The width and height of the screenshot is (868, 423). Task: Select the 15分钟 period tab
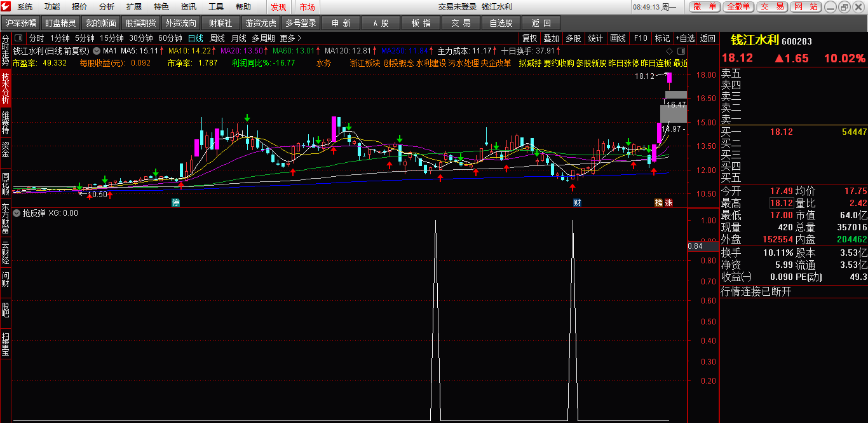pyautogui.click(x=111, y=38)
